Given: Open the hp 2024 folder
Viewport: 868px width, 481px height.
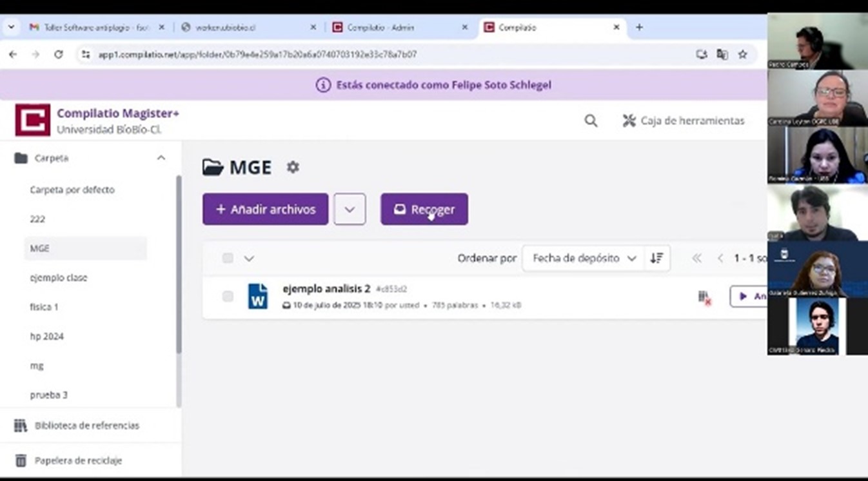Looking at the screenshot, I should click(46, 337).
